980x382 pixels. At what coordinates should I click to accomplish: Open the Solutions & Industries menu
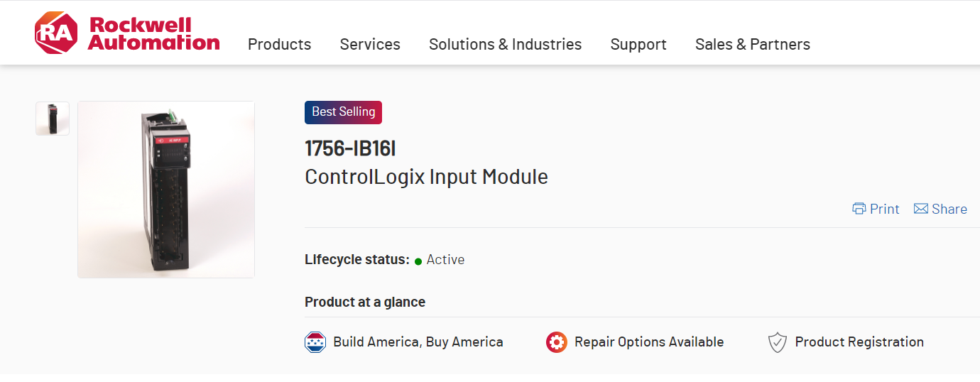[505, 44]
